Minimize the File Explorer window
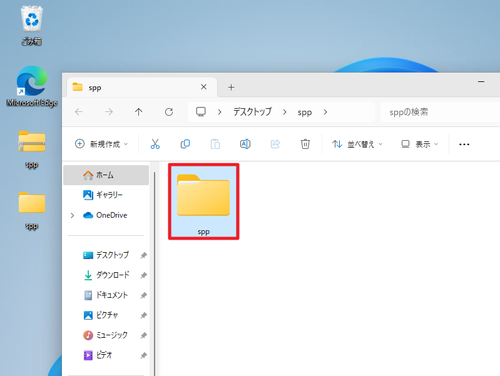500x376 pixels. (x=481, y=82)
